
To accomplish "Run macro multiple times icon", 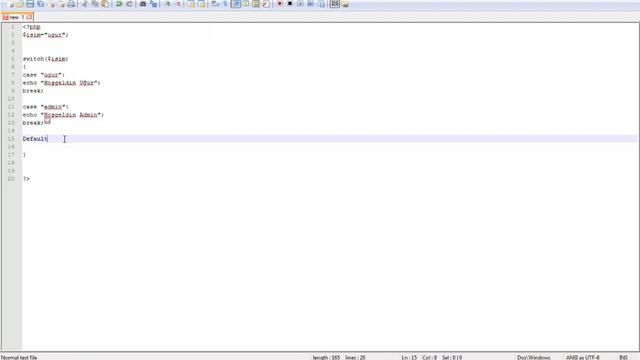I will [311, 4].
